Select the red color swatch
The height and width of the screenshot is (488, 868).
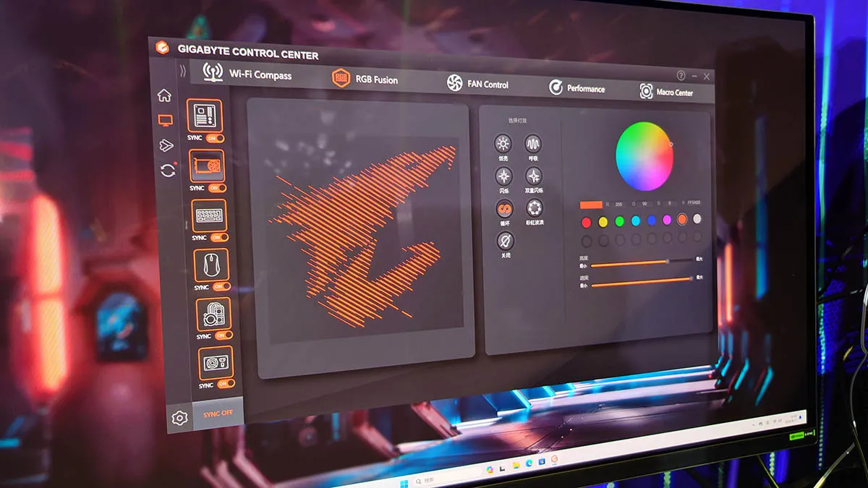point(587,222)
